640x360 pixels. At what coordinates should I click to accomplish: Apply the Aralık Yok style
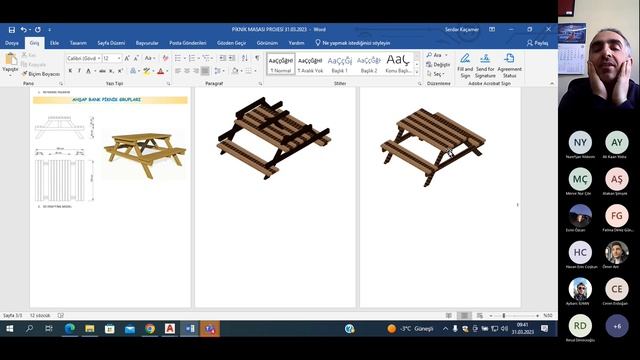[310, 64]
